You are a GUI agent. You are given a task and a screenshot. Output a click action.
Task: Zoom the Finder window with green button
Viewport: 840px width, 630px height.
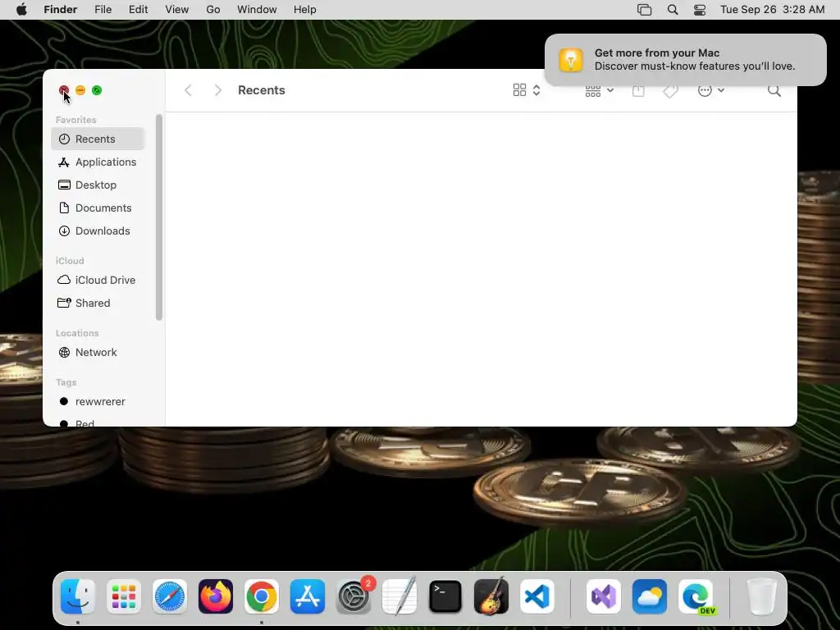point(97,90)
